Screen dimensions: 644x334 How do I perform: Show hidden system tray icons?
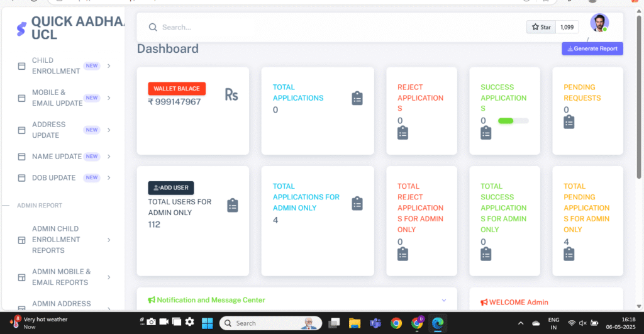[x=521, y=323]
